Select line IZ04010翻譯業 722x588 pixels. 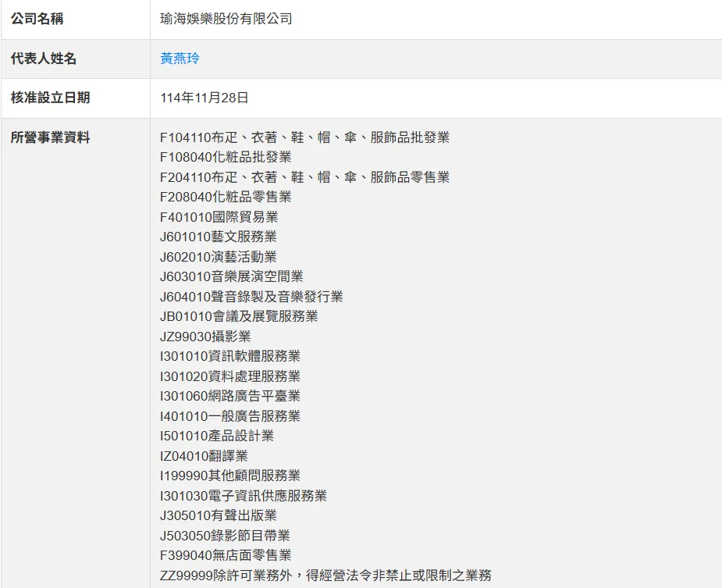(204, 456)
